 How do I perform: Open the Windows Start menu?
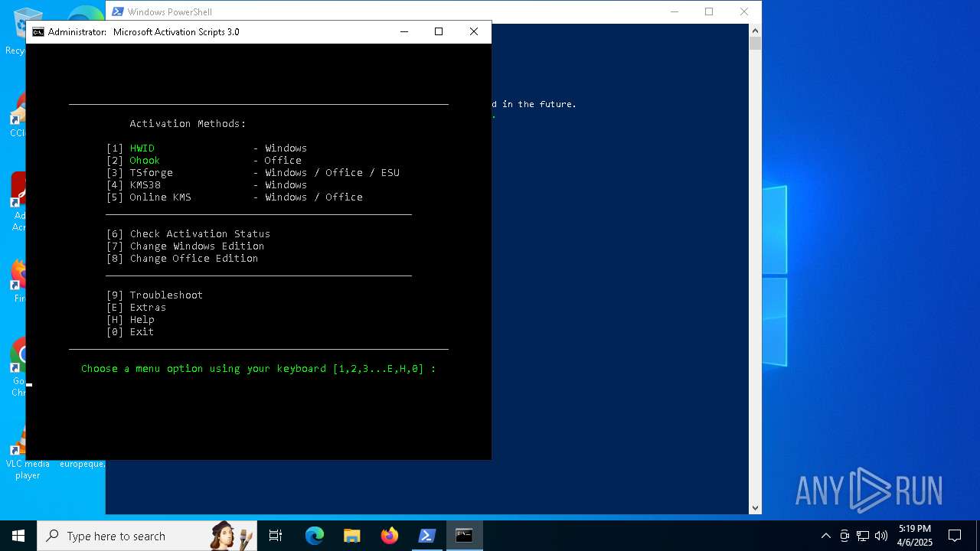tap(18, 536)
